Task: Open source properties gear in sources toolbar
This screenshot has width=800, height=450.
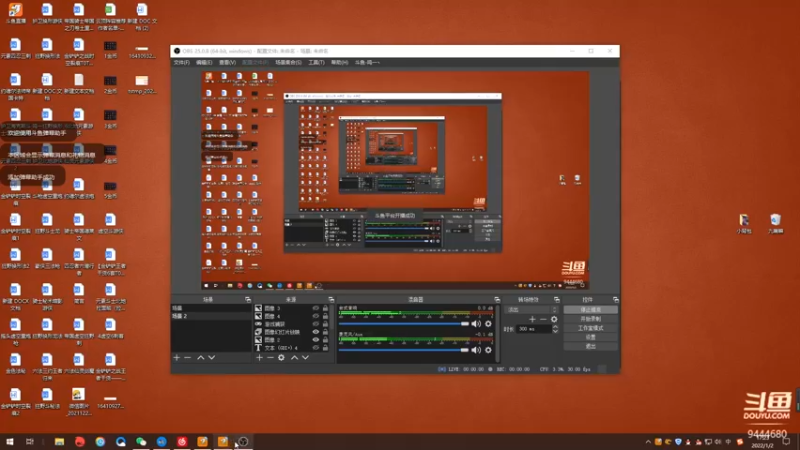Action: coord(281,358)
